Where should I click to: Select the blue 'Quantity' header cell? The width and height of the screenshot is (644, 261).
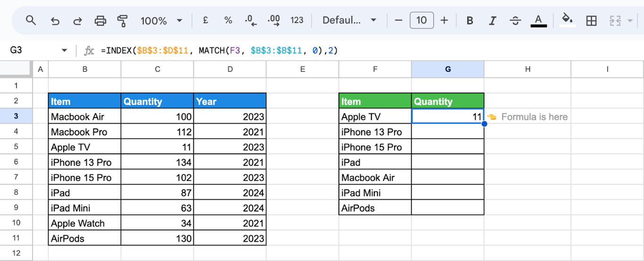(157, 101)
